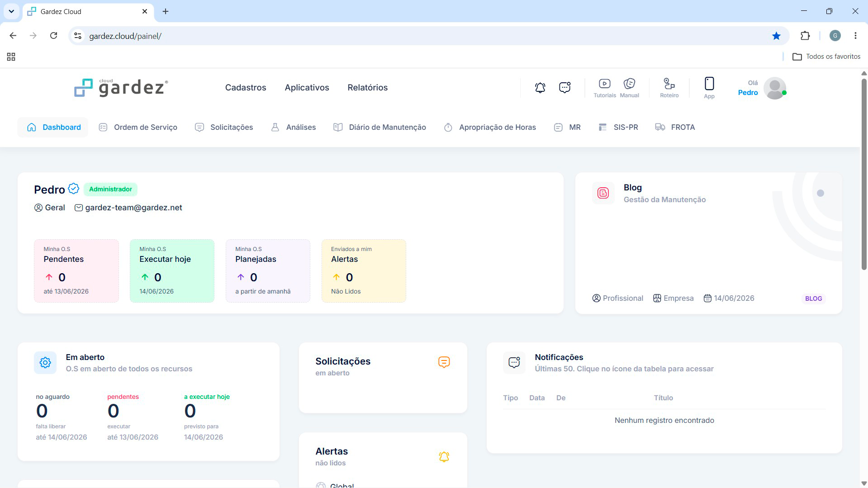The height and width of the screenshot is (488, 868).
Task: Switch to the Solicitações tab
Action: click(224, 128)
